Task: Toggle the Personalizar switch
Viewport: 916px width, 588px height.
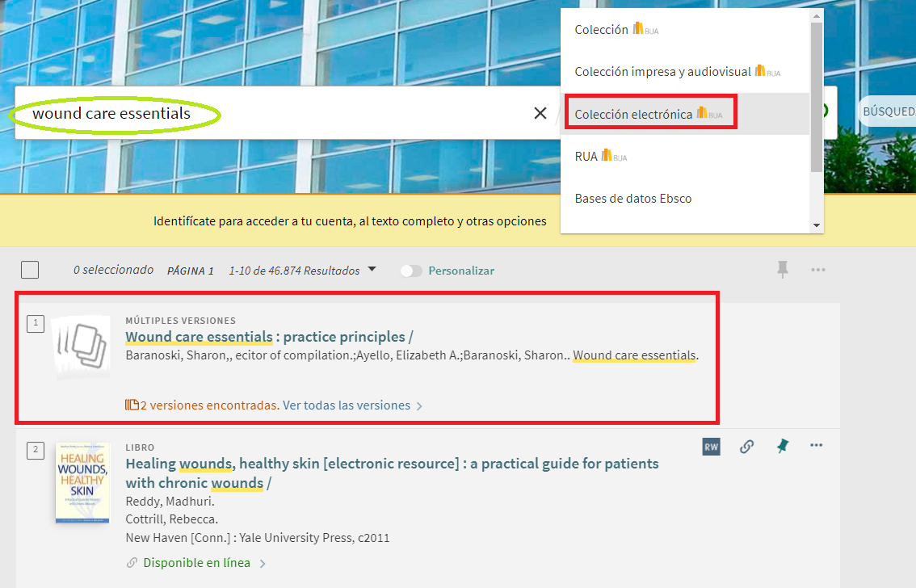Action: [x=411, y=271]
